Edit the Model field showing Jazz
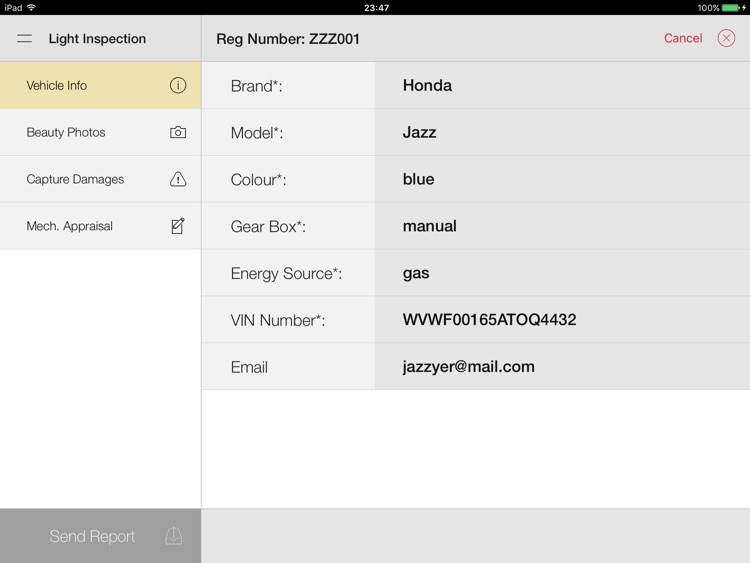 click(561, 132)
